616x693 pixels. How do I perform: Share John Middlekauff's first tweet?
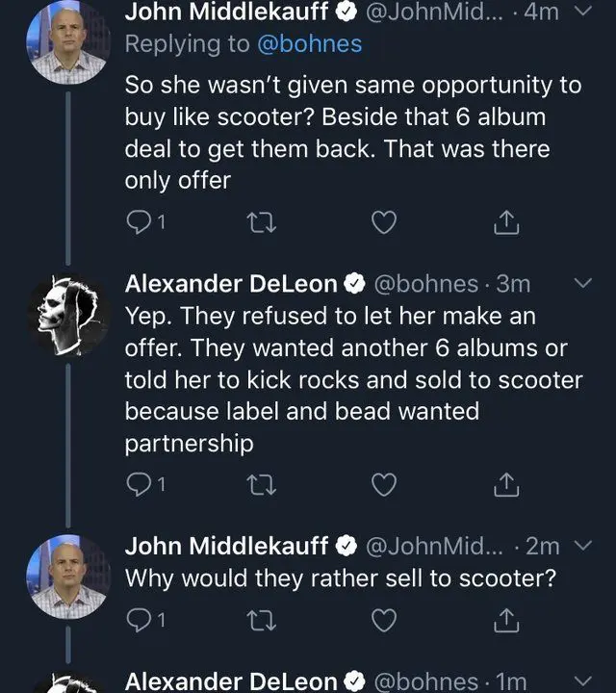coord(506,223)
